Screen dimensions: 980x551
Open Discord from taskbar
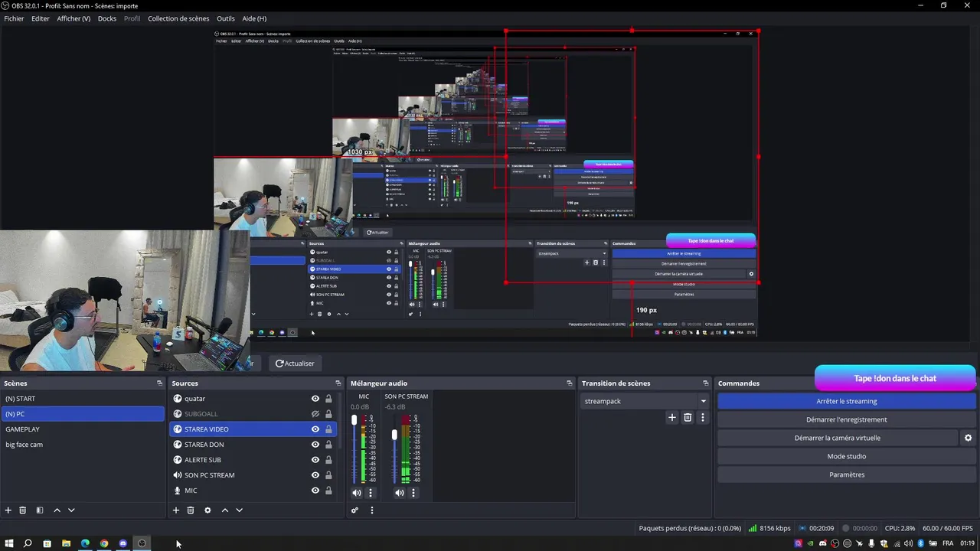pyautogui.click(x=122, y=543)
